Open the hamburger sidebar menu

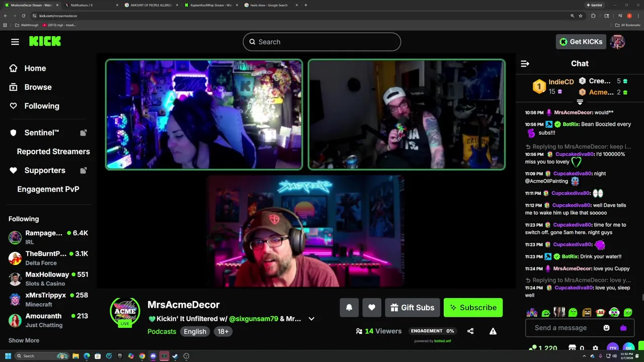pos(15,42)
